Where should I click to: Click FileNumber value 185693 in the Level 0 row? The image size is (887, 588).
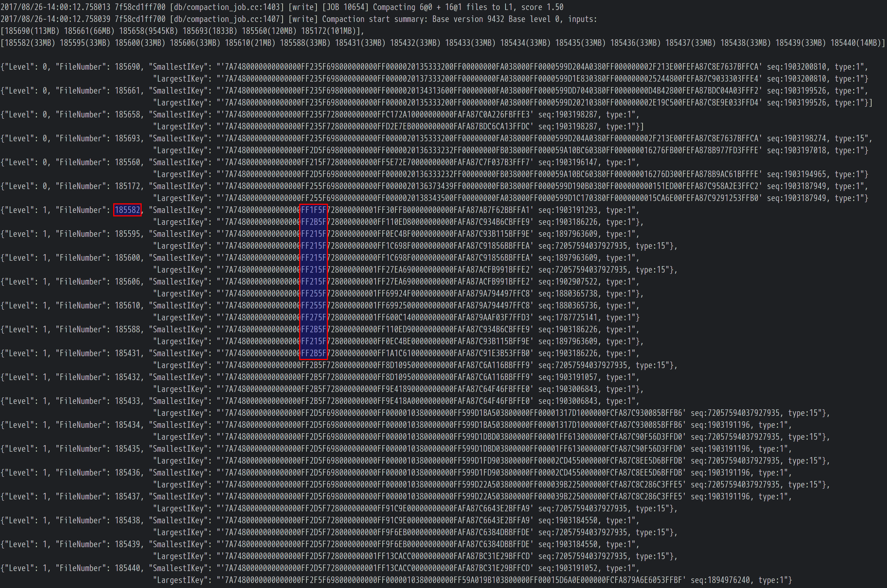click(127, 139)
